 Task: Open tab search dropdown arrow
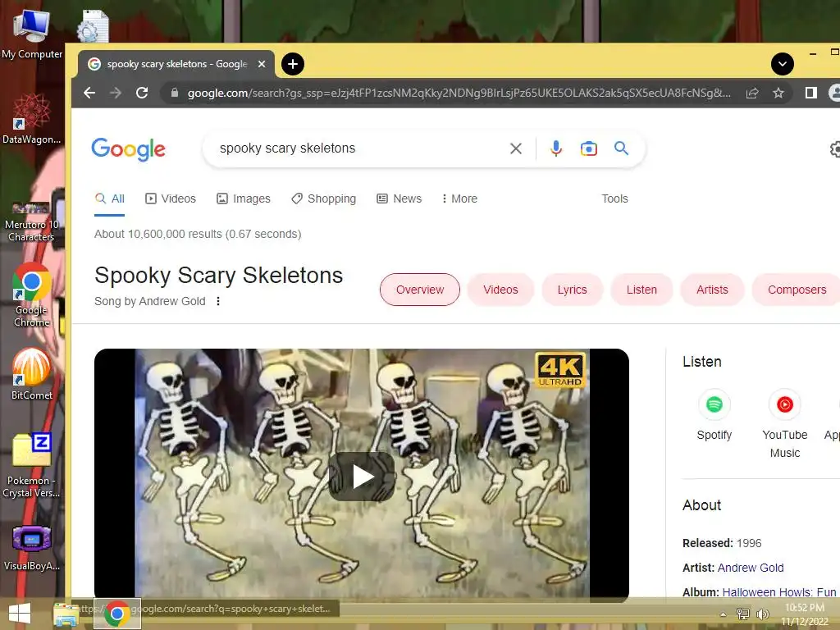(782, 64)
